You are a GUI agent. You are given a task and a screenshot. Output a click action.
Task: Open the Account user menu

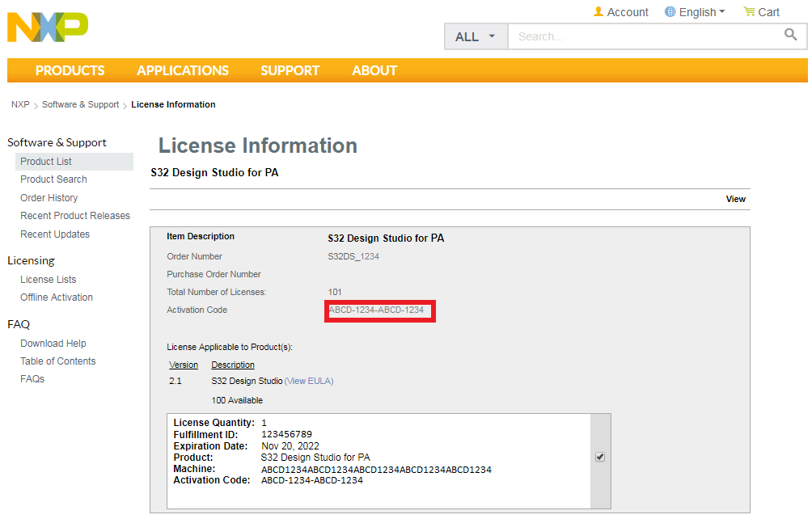[620, 12]
